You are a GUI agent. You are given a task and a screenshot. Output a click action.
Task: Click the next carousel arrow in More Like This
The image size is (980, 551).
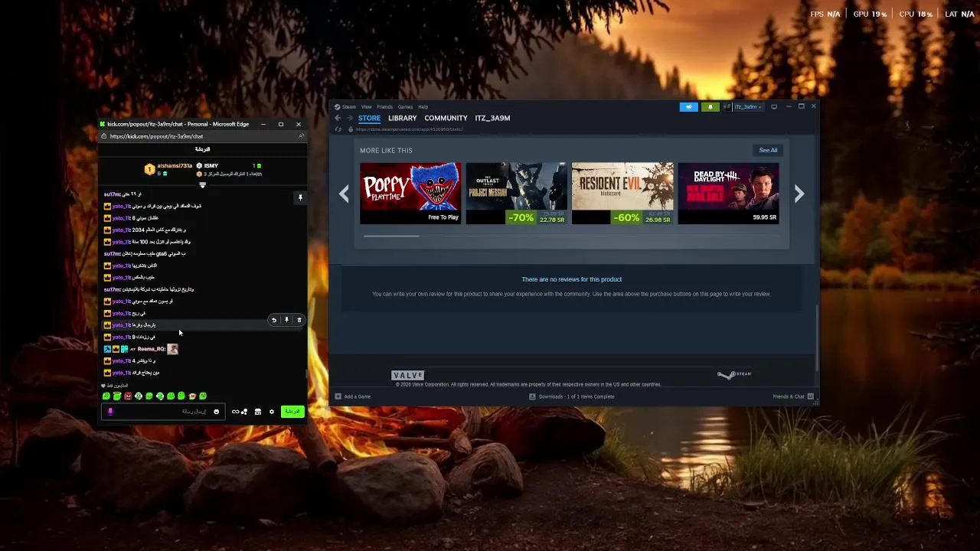pos(799,194)
